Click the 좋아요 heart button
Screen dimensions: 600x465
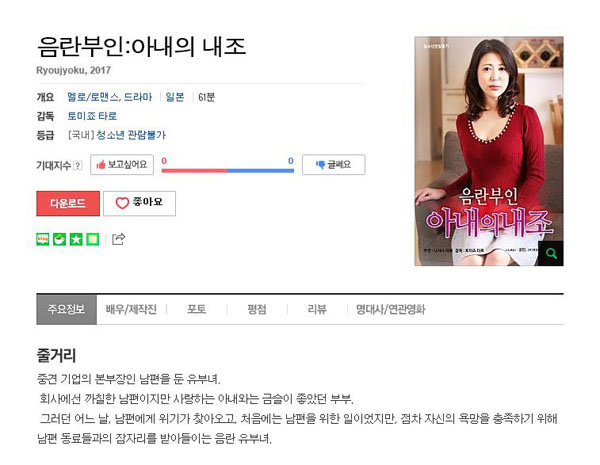pos(139,203)
